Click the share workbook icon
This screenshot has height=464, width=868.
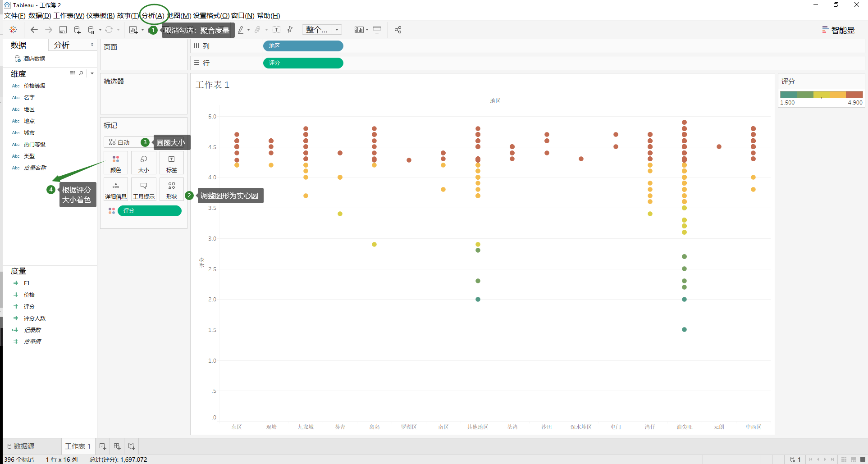pyautogui.click(x=398, y=30)
